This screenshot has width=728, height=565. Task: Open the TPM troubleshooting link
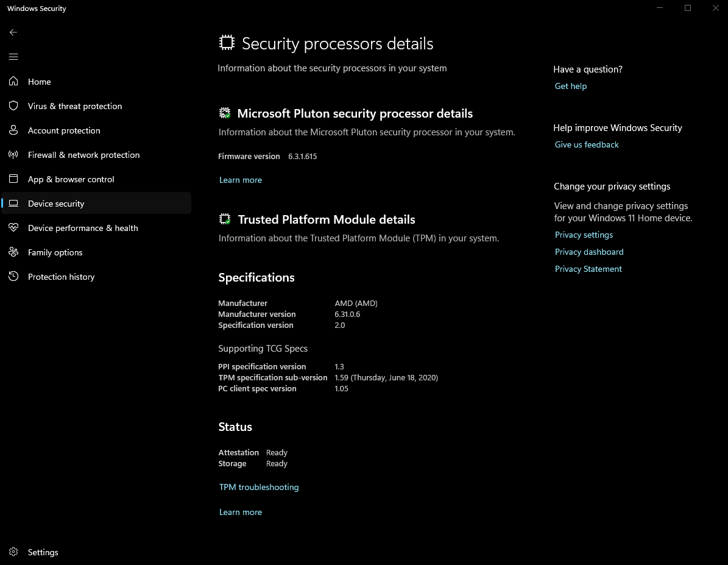(259, 487)
